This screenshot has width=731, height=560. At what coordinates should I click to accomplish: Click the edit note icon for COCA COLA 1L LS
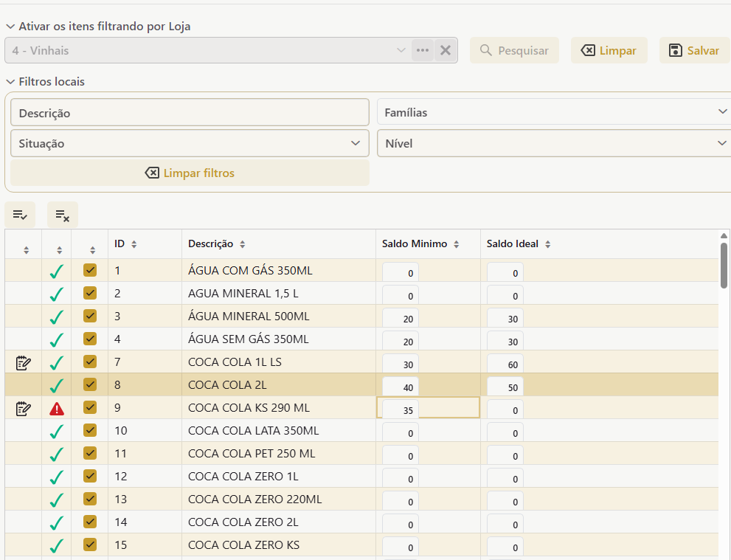(23, 362)
